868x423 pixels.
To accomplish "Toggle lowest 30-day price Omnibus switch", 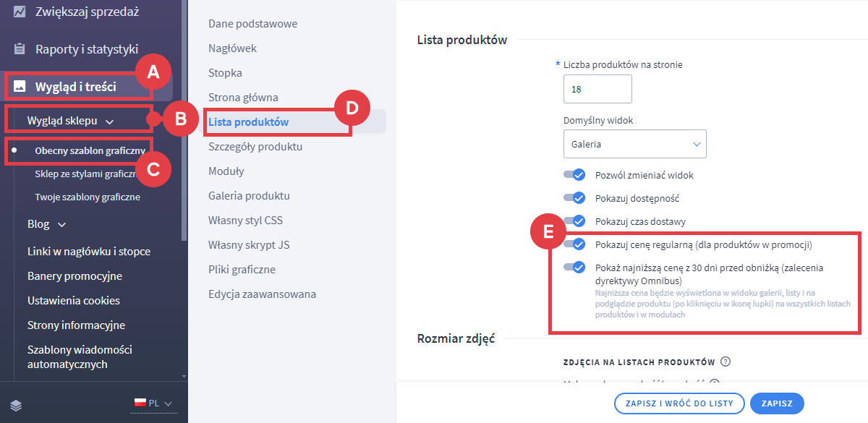I will pos(575,268).
